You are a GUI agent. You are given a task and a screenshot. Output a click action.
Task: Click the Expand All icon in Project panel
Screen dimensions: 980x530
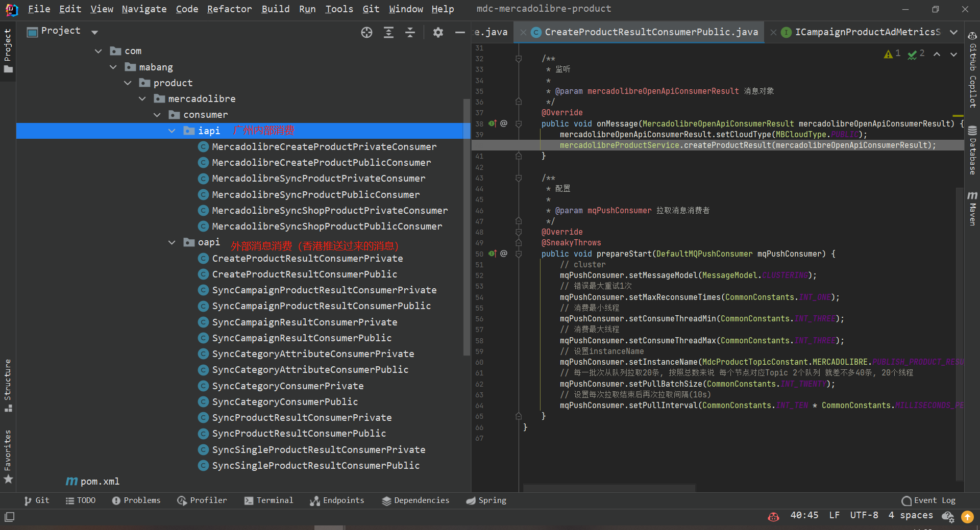(x=388, y=33)
